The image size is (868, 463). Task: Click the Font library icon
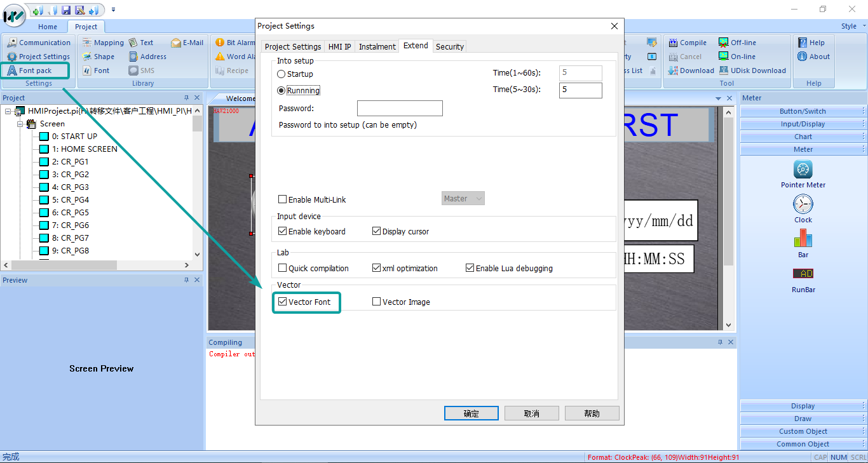click(87, 70)
